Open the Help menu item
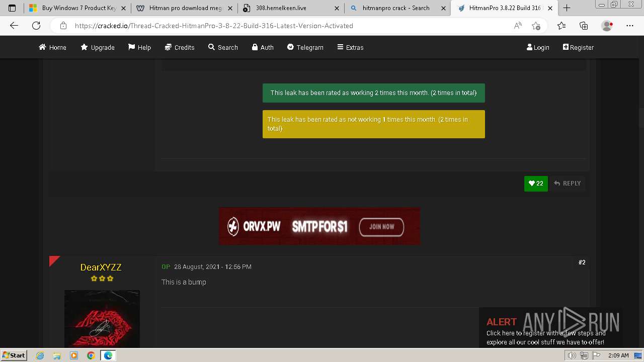Viewport: 644px width, 362px height. 139,47
